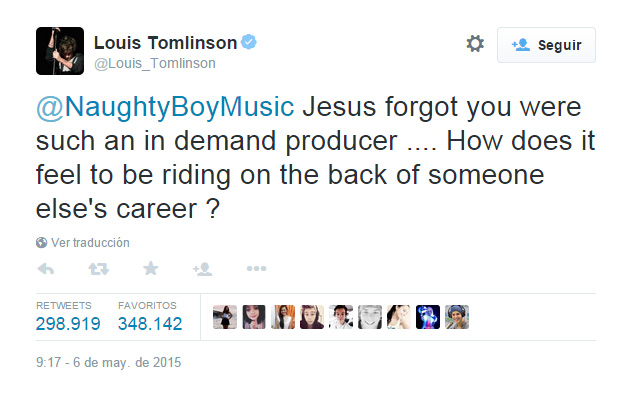Open the gear settings dropdown
Screen dimensions: 624x398
point(475,43)
